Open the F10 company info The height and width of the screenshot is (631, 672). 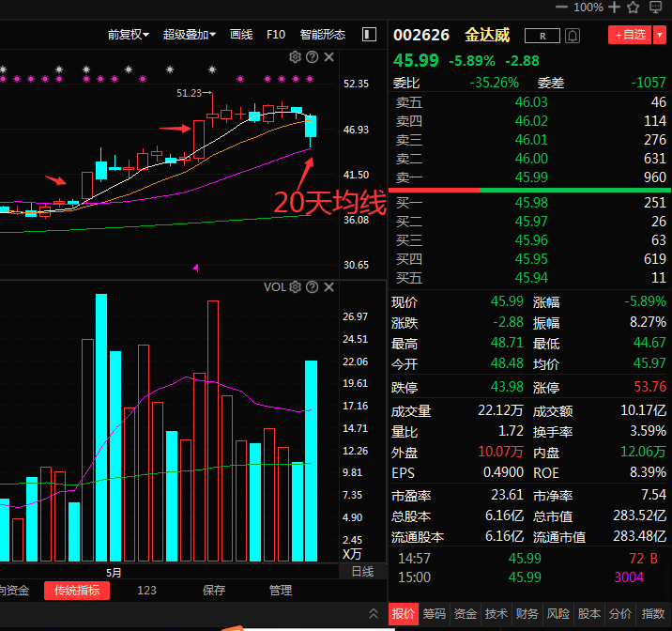(276, 35)
